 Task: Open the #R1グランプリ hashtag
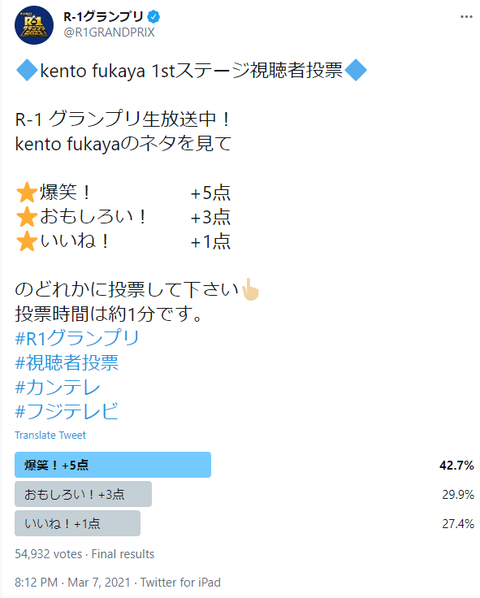point(77,338)
